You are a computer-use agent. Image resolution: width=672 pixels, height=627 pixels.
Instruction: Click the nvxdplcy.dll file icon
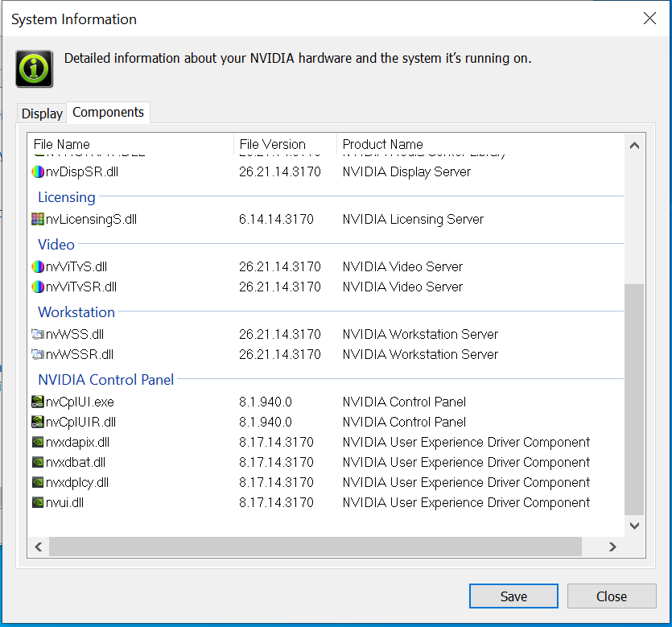point(38,483)
